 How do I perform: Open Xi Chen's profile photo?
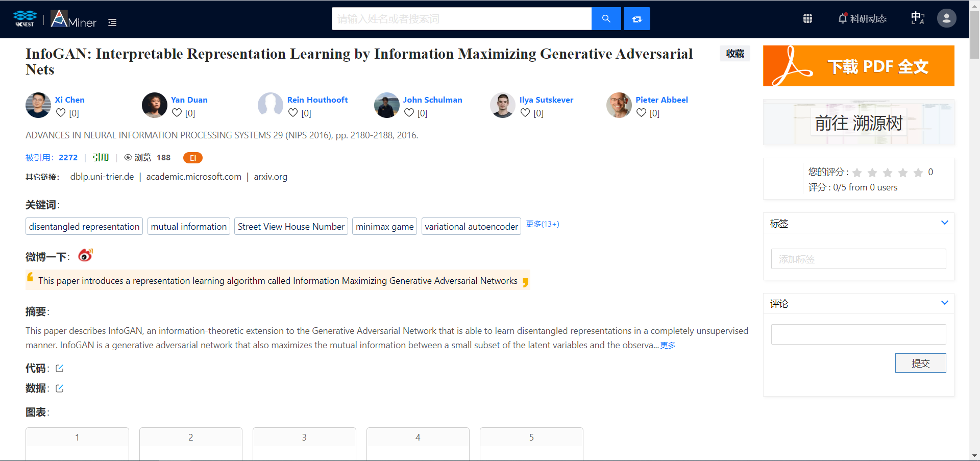pos(38,105)
